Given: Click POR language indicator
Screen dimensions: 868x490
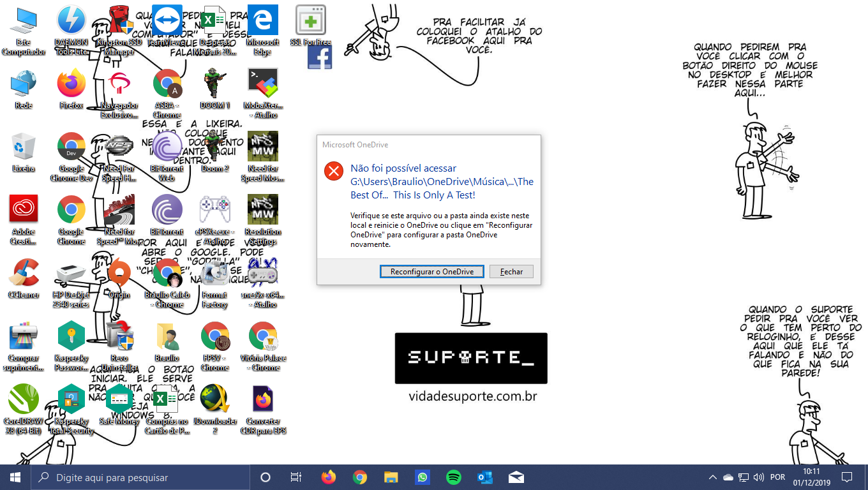Looking at the screenshot, I should 777,477.
